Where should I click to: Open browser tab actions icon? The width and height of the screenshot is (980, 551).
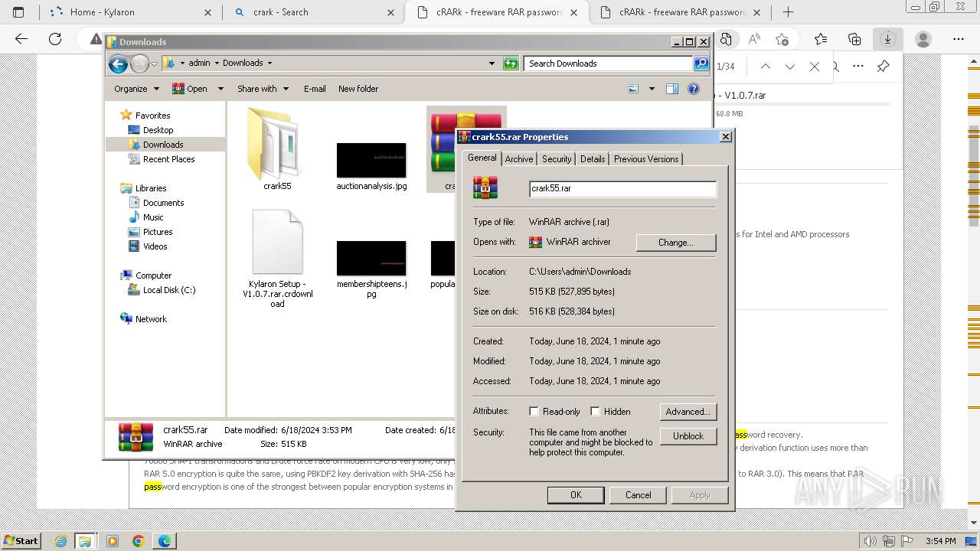[18, 12]
